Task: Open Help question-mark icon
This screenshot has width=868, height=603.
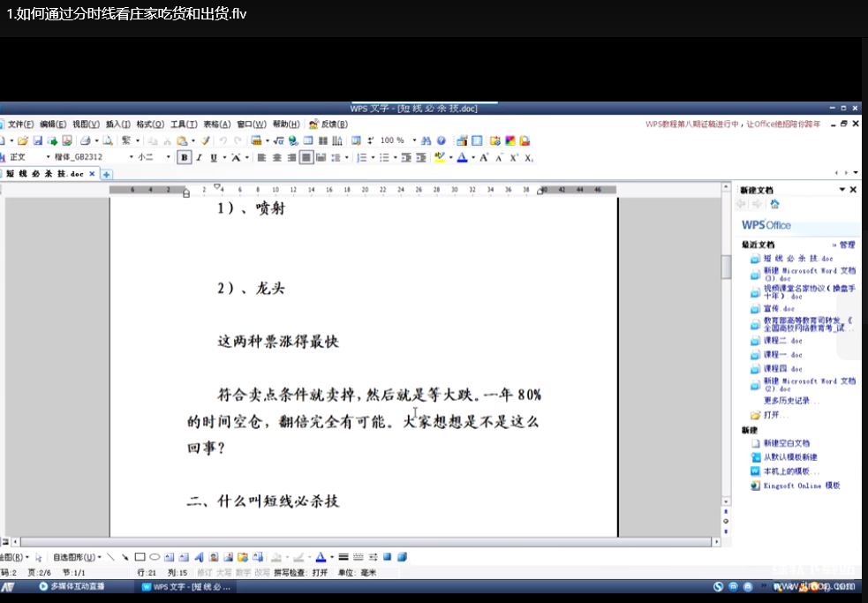Action: click(442, 140)
